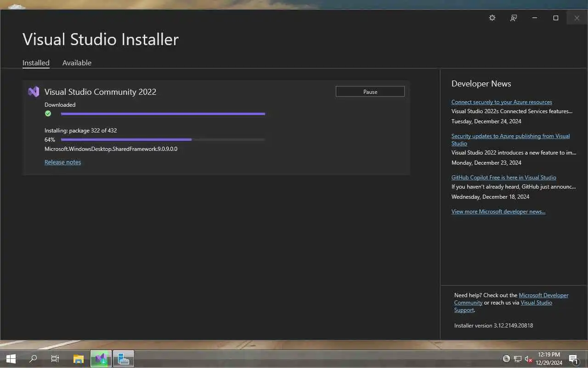
Task: Open Microsoft Developer Community link
Action: point(511,299)
